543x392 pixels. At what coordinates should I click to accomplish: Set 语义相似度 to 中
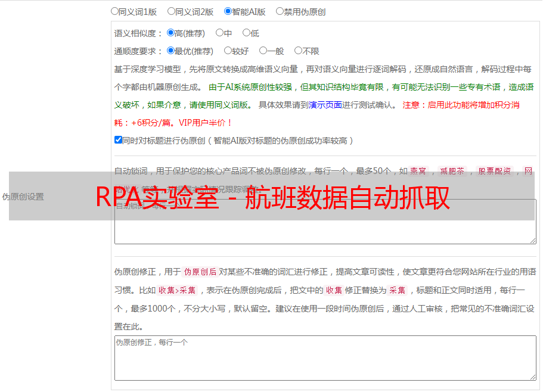point(219,33)
